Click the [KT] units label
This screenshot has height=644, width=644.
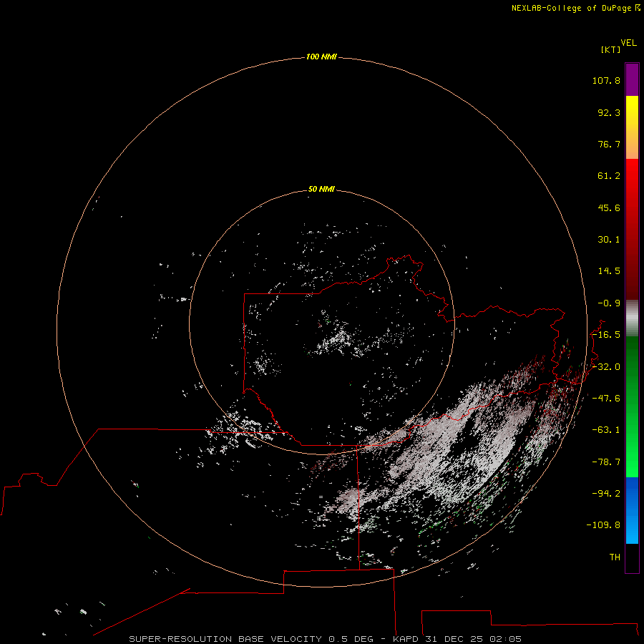[x=610, y=49]
